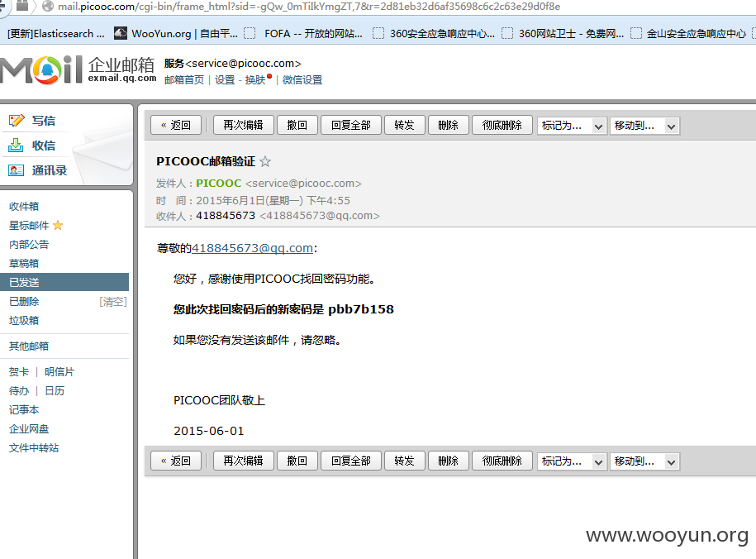Image resolution: width=756 pixels, height=559 pixels.
Task: Click bottom 撤回 button
Action: 297,461
